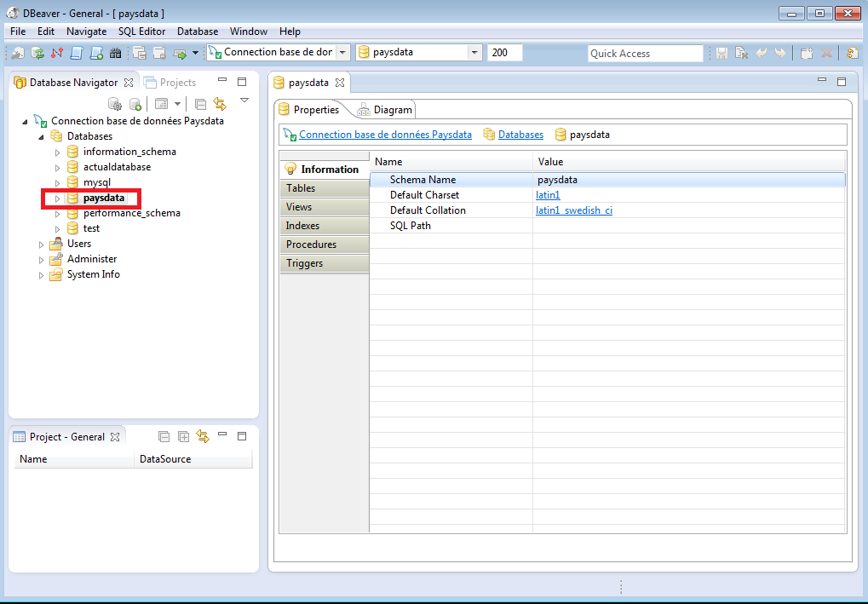Select the Triggers section
Screen dimensions: 868x604
click(325, 263)
